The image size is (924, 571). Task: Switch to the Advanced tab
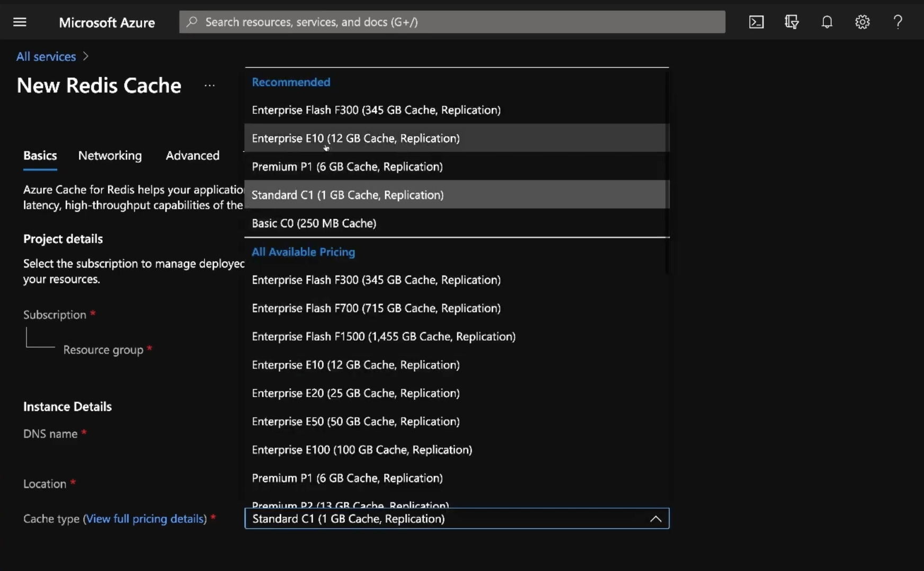click(193, 155)
